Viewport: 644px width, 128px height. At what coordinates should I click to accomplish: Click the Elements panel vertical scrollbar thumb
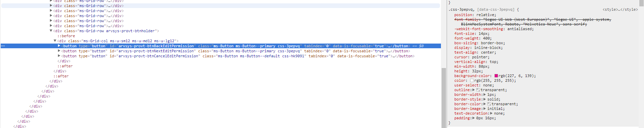click(x=444, y=98)
